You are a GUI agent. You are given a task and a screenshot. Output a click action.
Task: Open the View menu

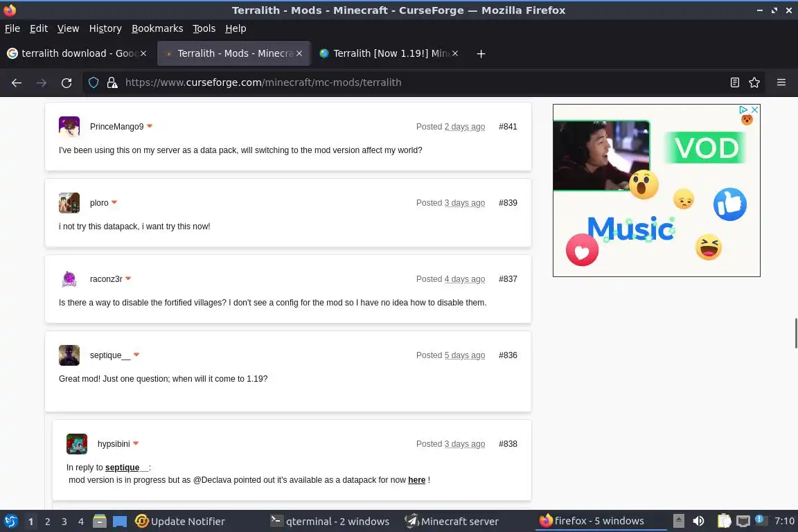(x=68, y=28)
